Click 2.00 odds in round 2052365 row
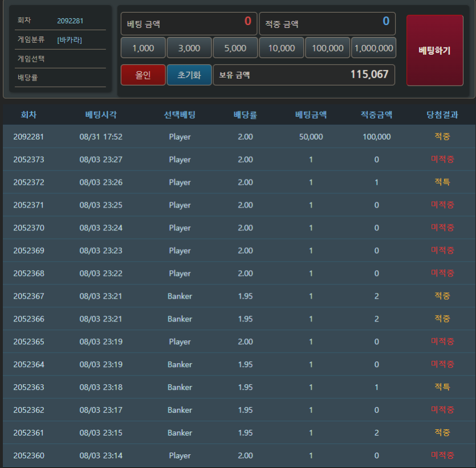476x468 pixels. point(245,342)
